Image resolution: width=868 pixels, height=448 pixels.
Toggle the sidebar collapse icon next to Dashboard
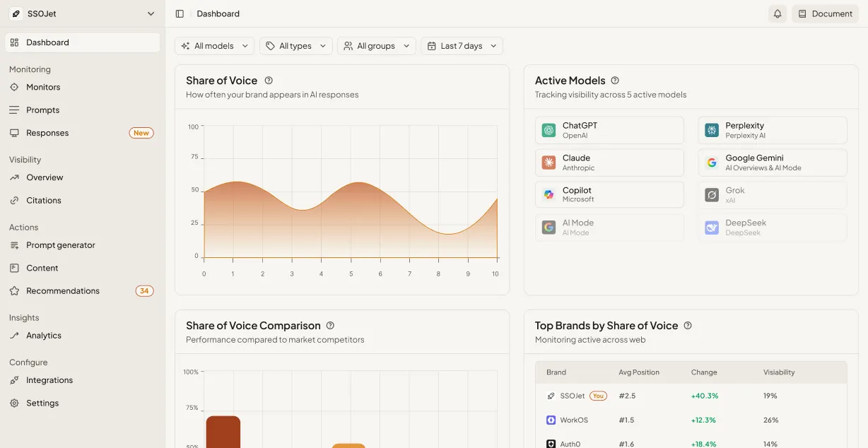(180, 13)
